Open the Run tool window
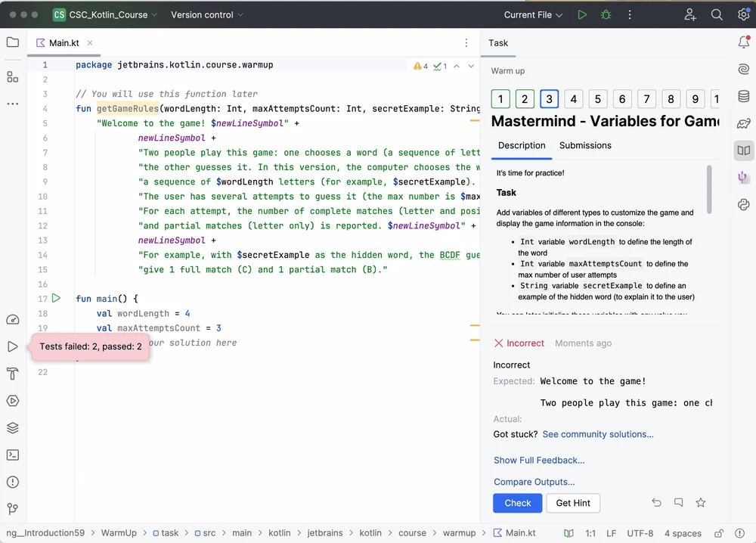The image size is (756, 543). click(x=13, y=346)
